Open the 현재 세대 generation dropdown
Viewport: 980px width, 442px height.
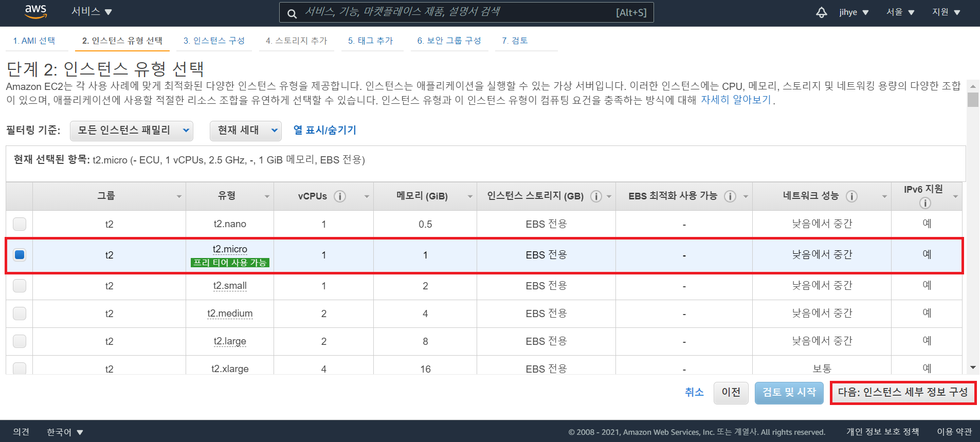tap(246, 131)
